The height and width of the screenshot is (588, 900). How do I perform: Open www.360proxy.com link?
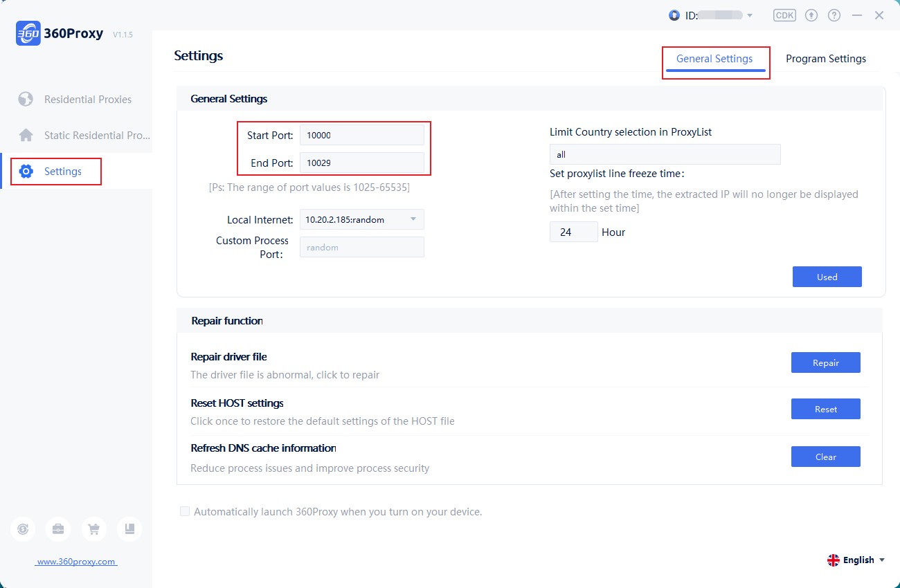pos(76,562)
